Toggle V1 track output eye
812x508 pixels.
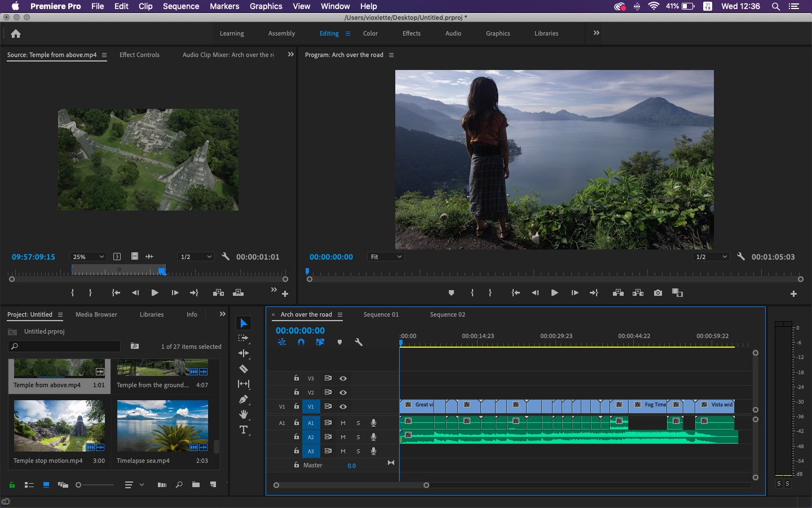[343, 406]
